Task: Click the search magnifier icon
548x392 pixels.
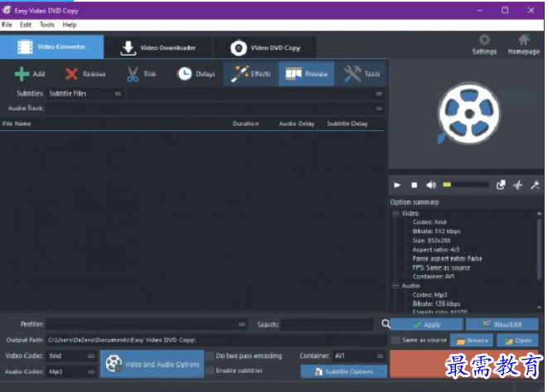Action: (386, 324)
